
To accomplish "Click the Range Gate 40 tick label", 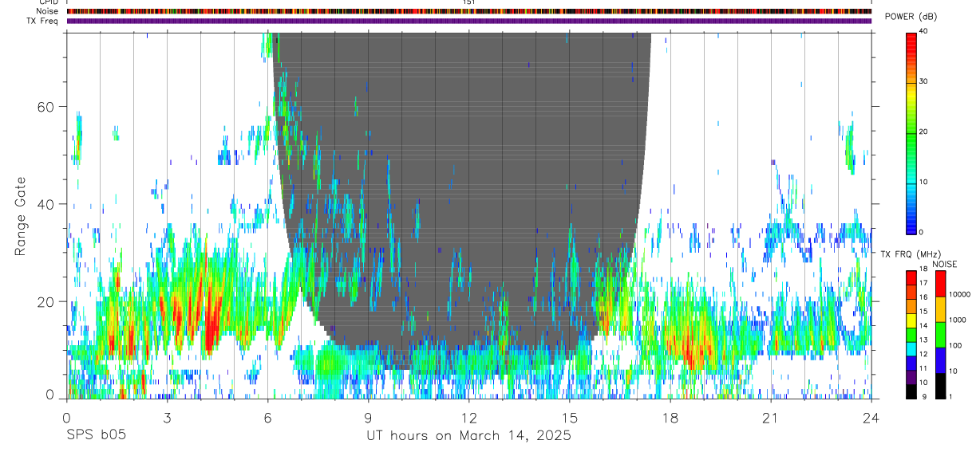I will pyautogui.click(x=46, y=204).
